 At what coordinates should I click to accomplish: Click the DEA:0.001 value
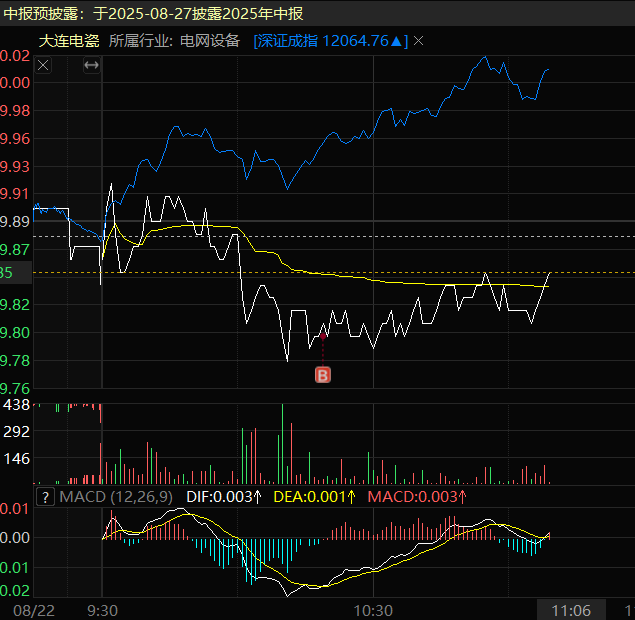314,497
